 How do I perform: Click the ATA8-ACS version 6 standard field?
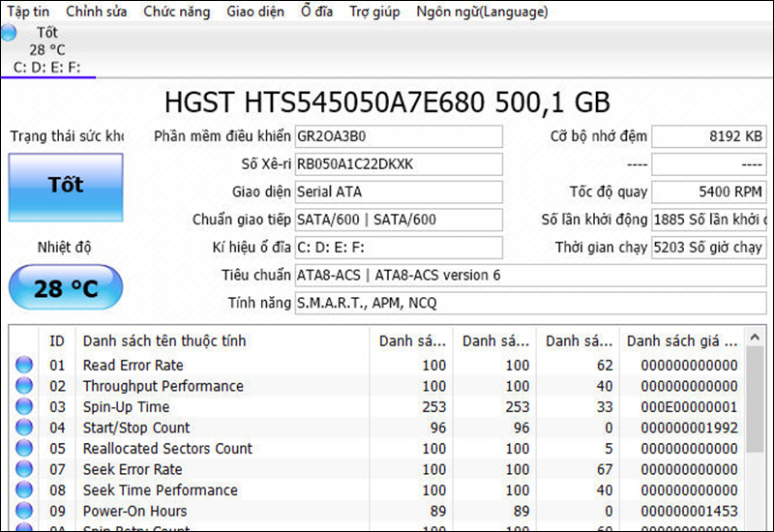click(530, 275)
